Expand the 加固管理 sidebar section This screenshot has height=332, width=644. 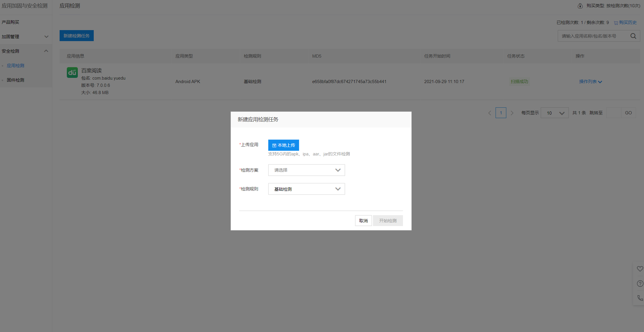[x=25, y=36]
